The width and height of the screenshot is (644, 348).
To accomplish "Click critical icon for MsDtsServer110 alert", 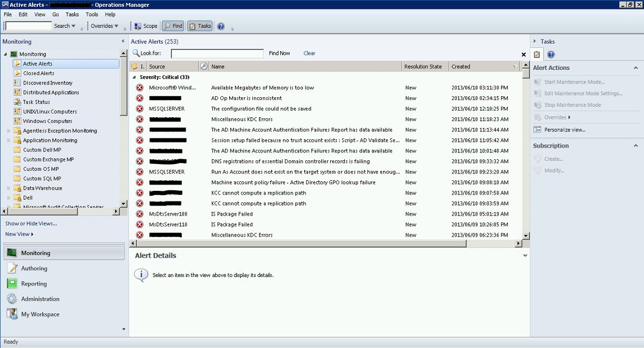I will click(x=139, y=224).
